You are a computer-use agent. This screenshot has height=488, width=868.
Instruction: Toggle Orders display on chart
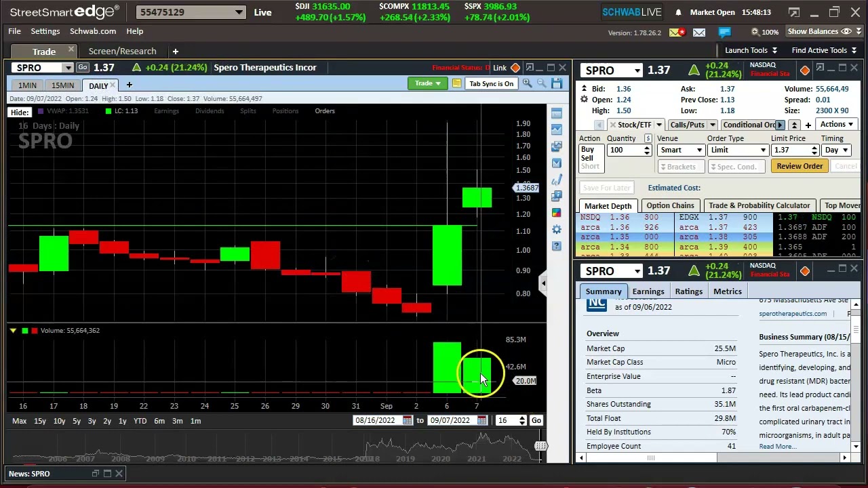[325, 111]
